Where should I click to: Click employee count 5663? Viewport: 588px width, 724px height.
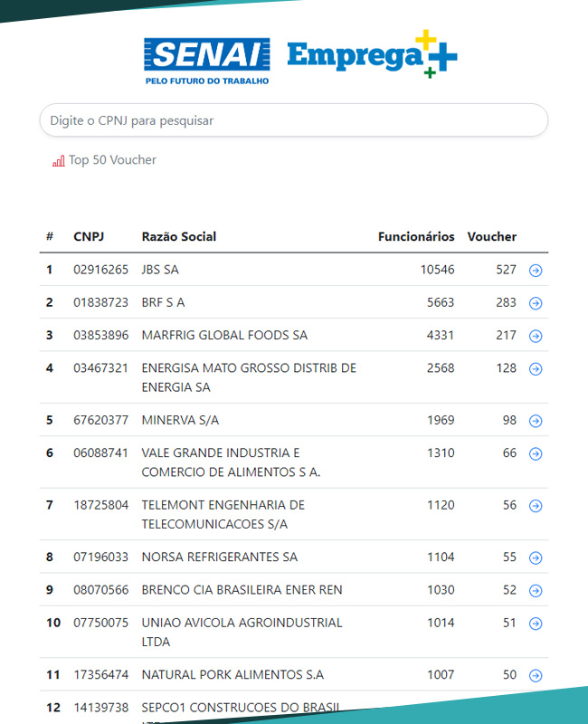pyautogui.click(x=441, y=302)
